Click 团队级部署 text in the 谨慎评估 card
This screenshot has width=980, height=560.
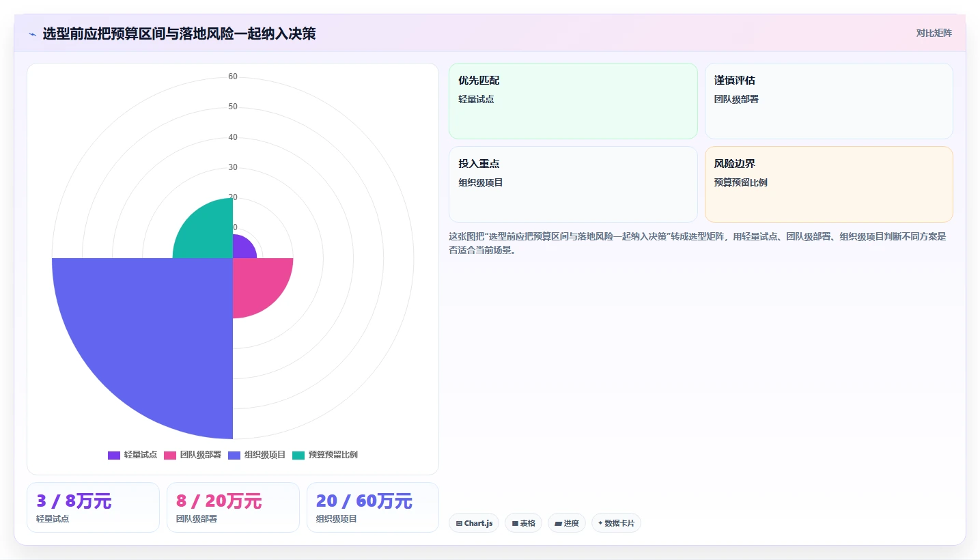[x=736, y=99]
